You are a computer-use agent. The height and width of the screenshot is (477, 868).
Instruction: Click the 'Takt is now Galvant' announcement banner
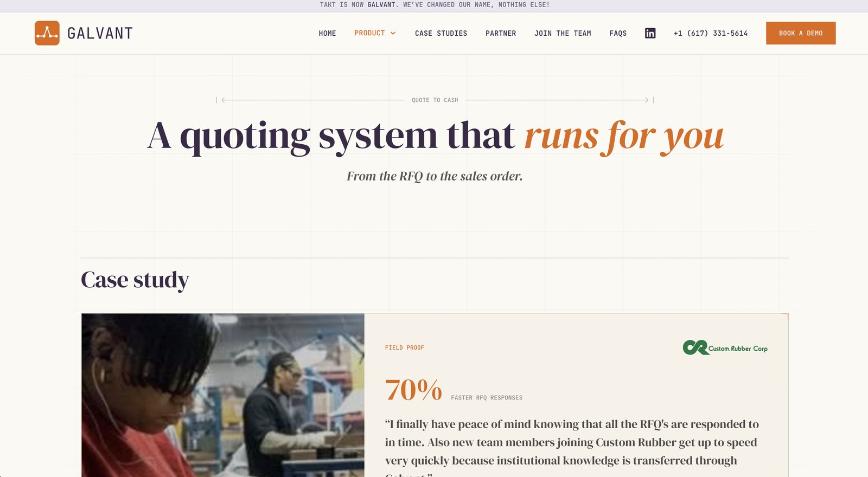pos(434,5)
